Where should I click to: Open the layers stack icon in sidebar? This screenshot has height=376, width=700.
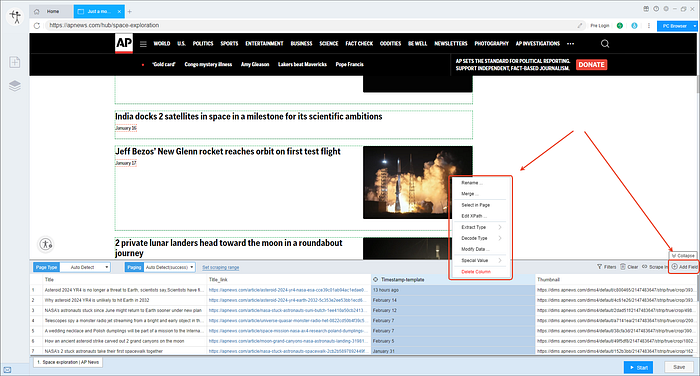point(15,86)
